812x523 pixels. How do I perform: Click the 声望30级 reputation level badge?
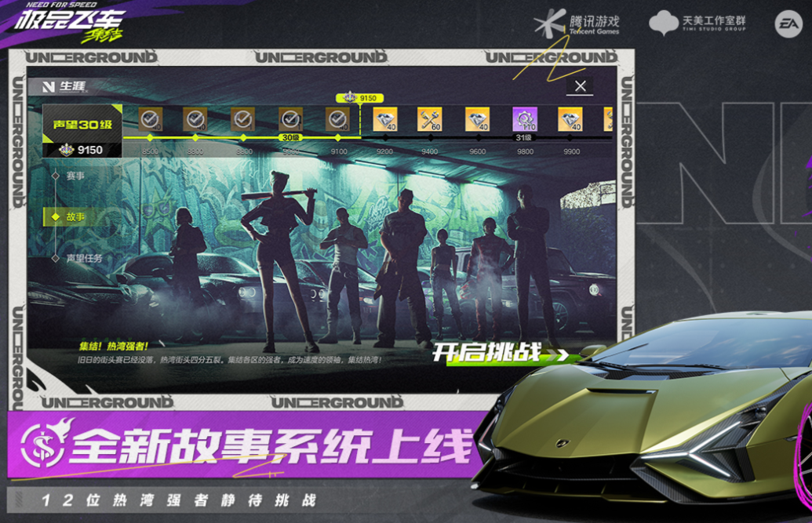tap(82, 124)
